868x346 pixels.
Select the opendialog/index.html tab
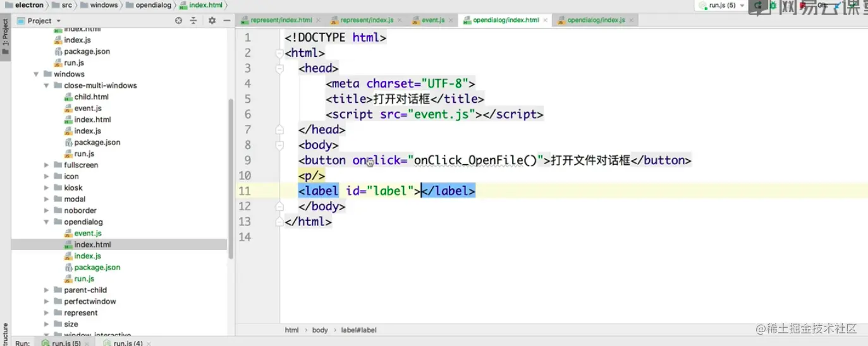click(x=506, y=20)
